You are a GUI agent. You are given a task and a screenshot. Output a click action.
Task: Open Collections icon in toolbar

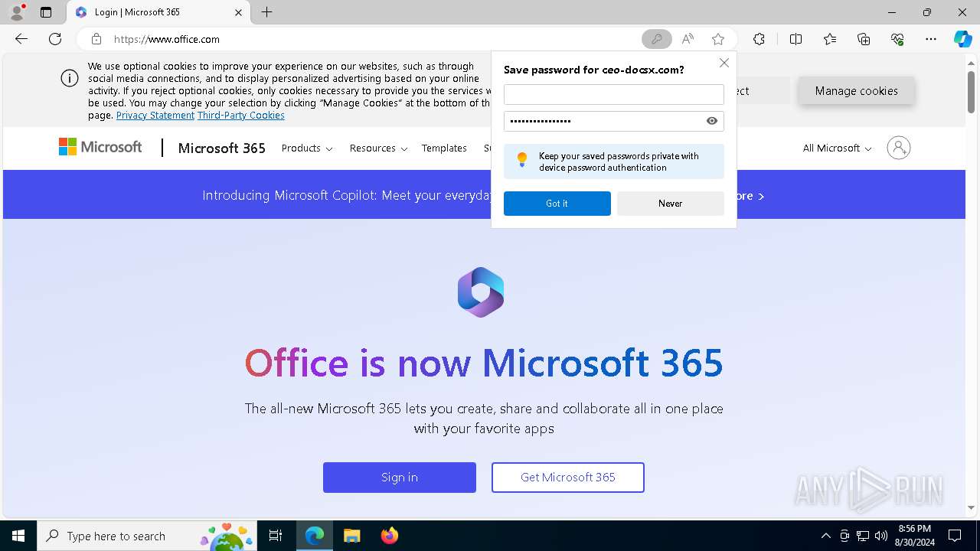(x=864, y=39)
